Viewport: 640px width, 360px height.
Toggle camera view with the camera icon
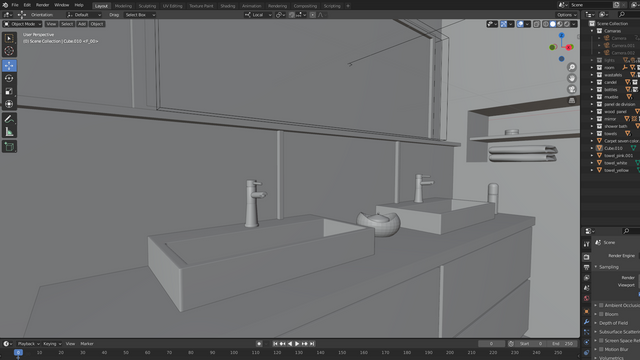pyautogui.click(x=571, y=89)
